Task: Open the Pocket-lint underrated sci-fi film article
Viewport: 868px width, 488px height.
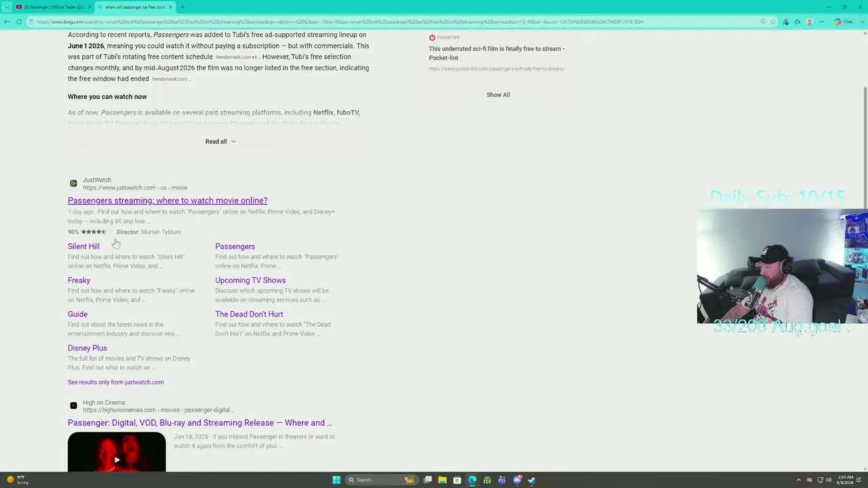Action: pos(496,53)
